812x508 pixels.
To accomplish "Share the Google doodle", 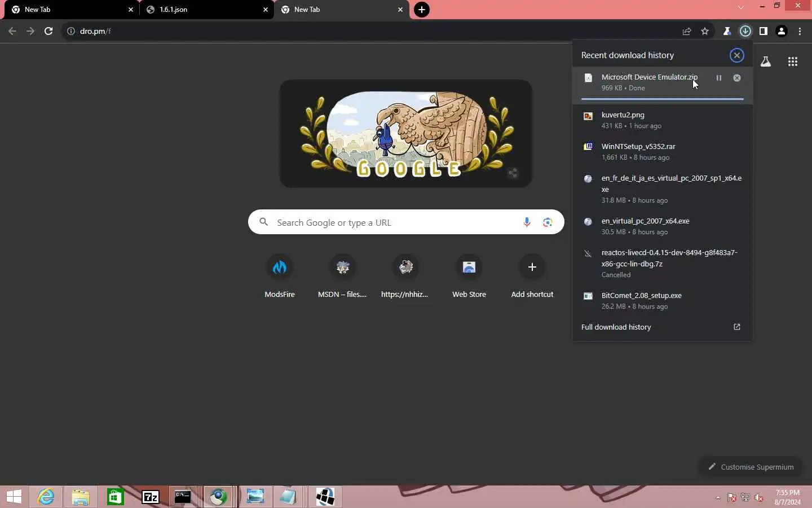I will pyautogui.click(x=513, y=173).
